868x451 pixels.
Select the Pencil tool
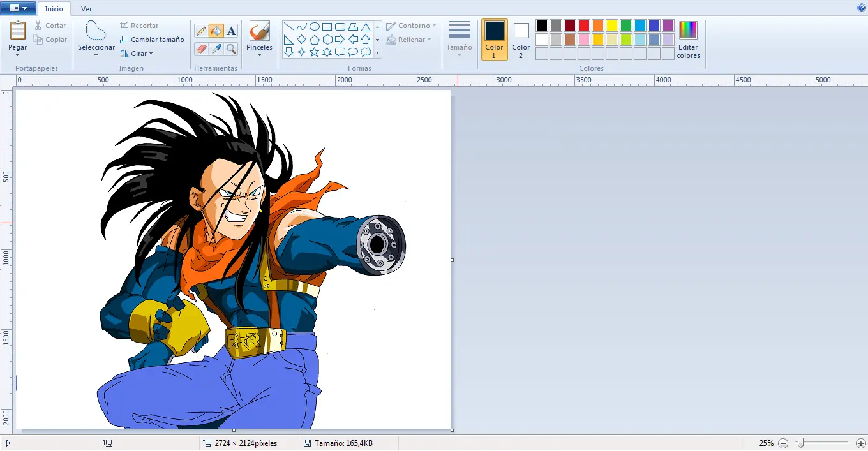pyautogui.click(x=201, y=31)
